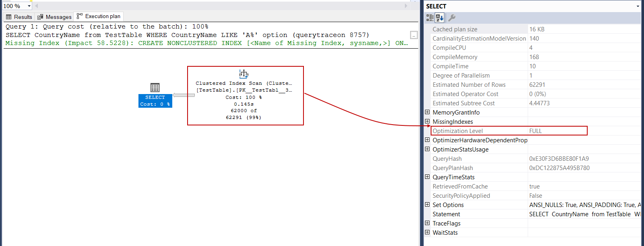Expand the QueryTimeStats property
Screen dimensions: 644x246
[x=427, y=177]
